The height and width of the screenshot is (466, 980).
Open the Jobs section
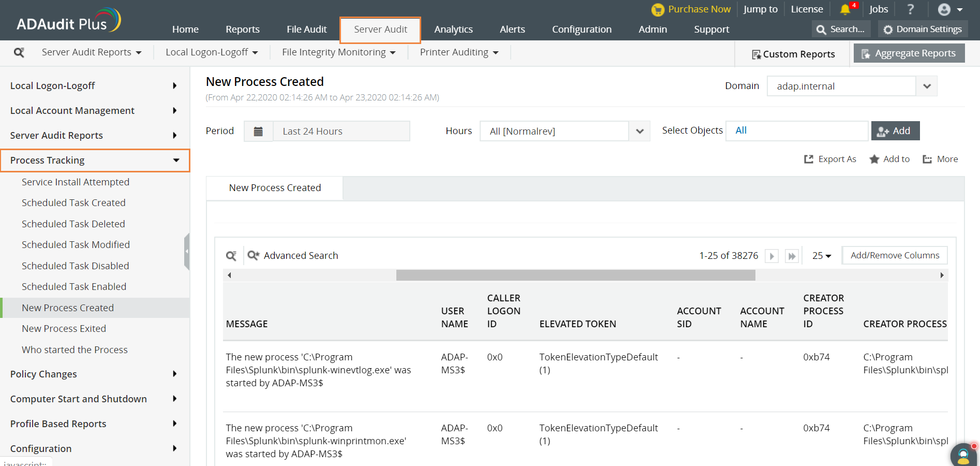pos(878,9)
